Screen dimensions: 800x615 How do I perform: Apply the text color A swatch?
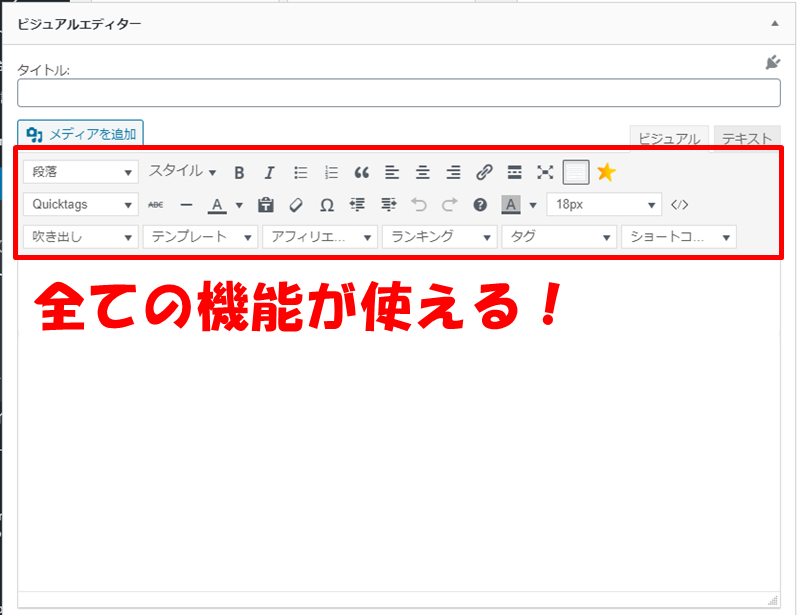(x=216, y=205)
